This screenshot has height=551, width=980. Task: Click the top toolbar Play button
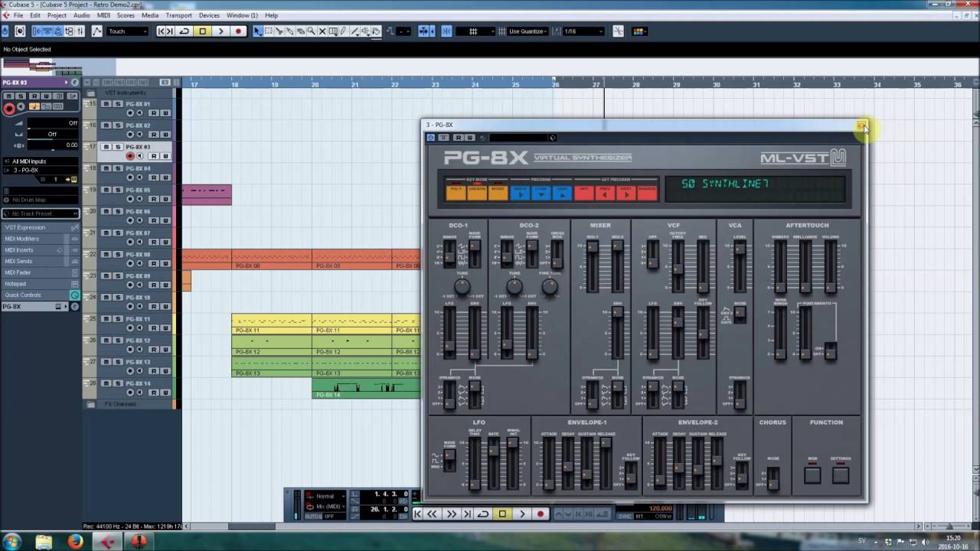(x=220, y=31)
